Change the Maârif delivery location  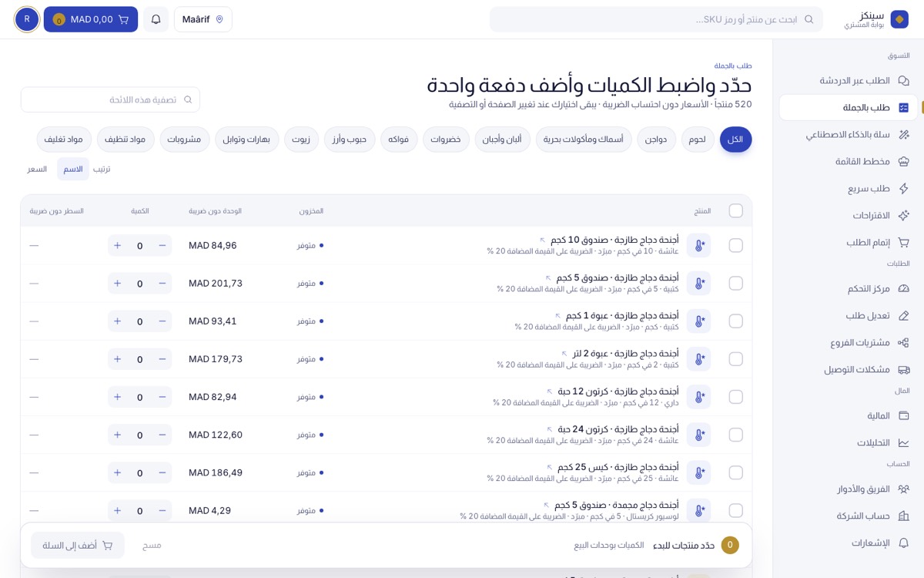point(203,19)
